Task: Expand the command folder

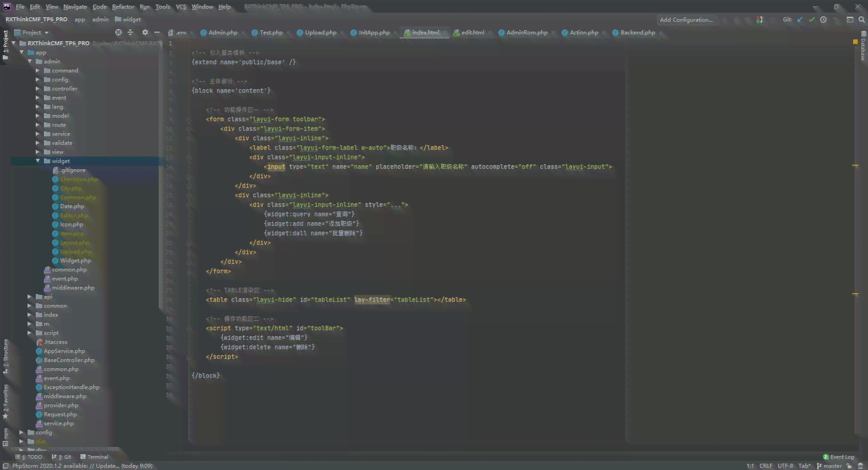Action: coord(38,71)
